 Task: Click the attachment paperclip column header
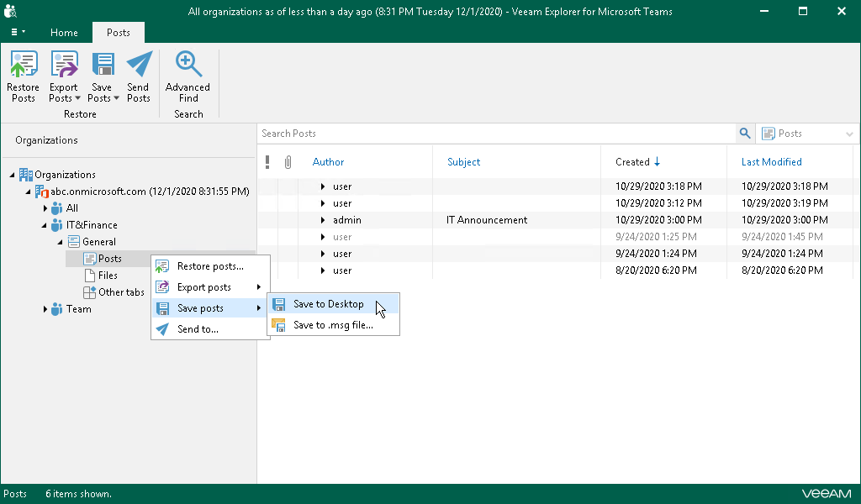(288, 162)
